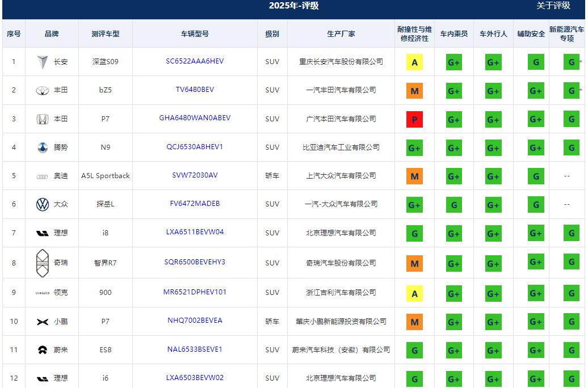Open the SC6522AAA6HEV model link

[x=195, y=61]
